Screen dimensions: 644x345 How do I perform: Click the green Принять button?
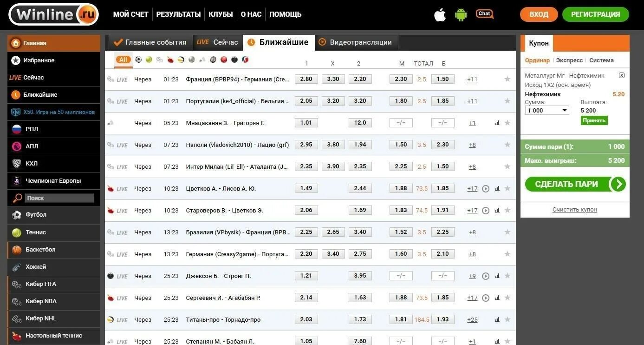pyautogui.click(x=594, y=120)
